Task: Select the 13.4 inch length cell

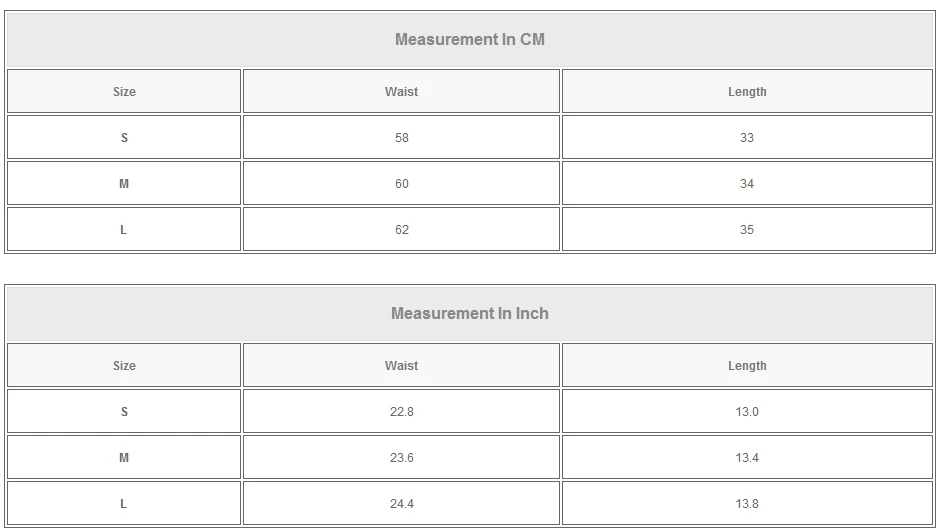Action: 747,458
